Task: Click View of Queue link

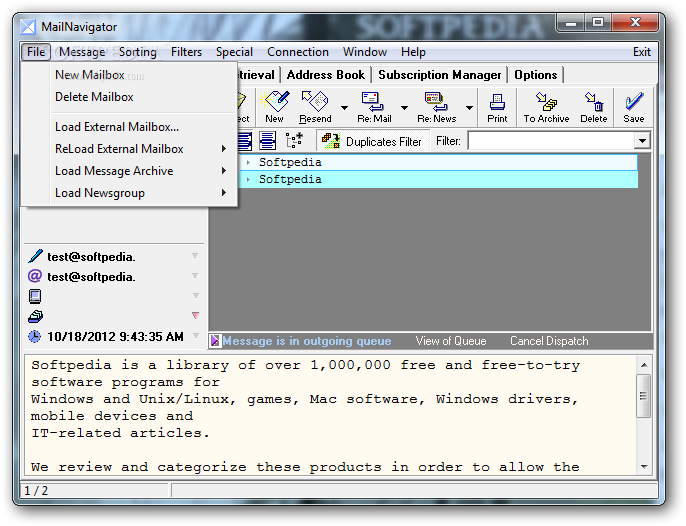Action: click(451, 340)
